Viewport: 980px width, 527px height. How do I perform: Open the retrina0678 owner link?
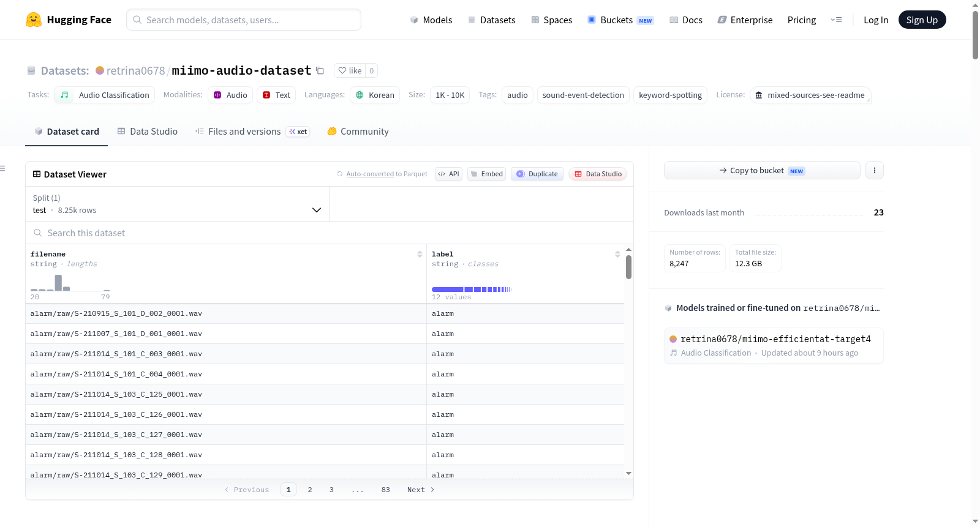coord(135,70)
